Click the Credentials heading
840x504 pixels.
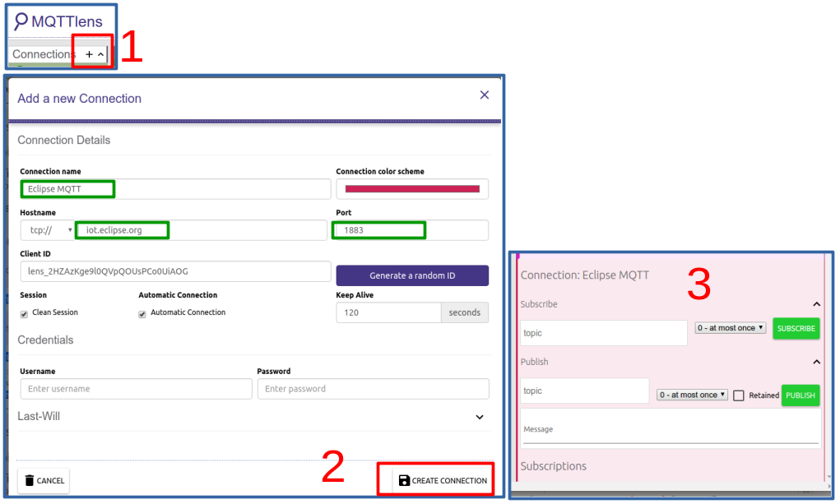coord(45,340)
